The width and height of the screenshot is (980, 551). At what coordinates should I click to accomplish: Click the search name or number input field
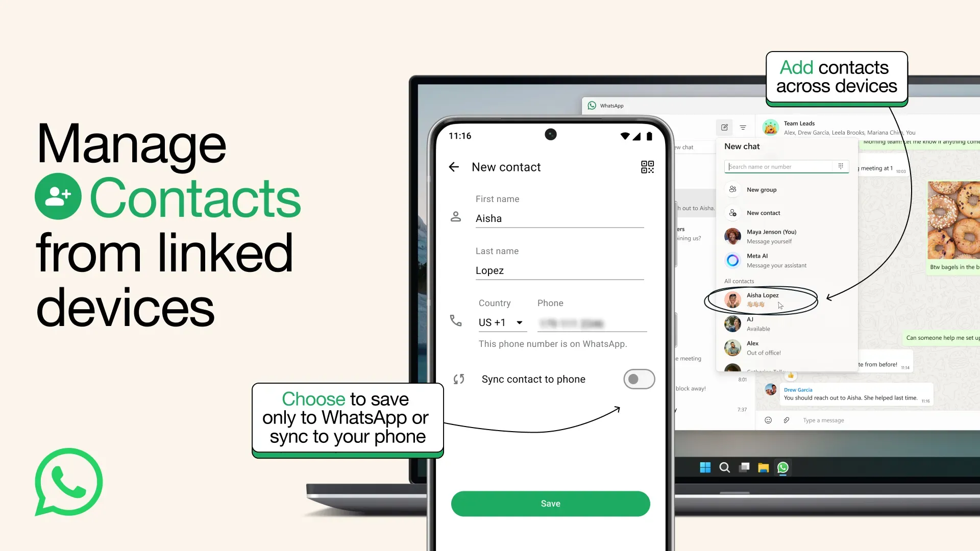[x=781, y=166]
